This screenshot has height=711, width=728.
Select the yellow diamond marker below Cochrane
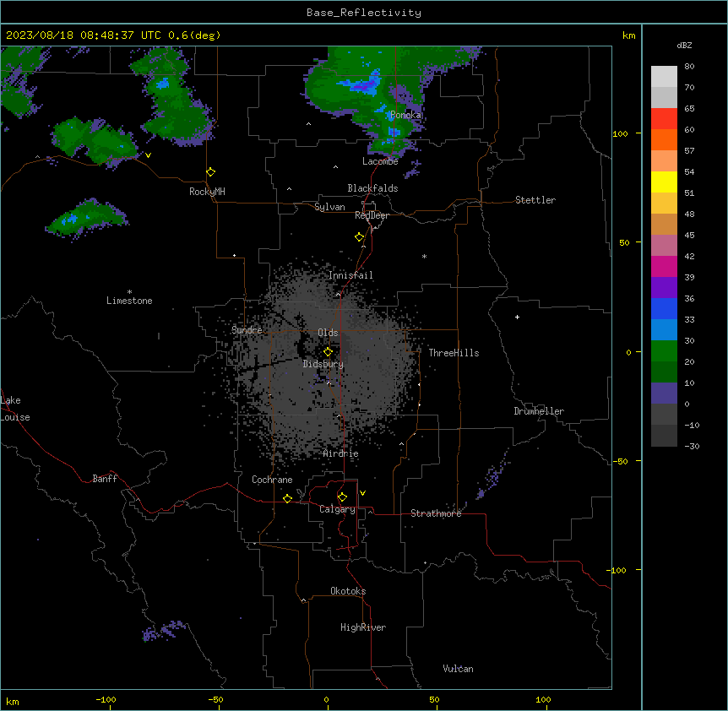click(287, 498)
